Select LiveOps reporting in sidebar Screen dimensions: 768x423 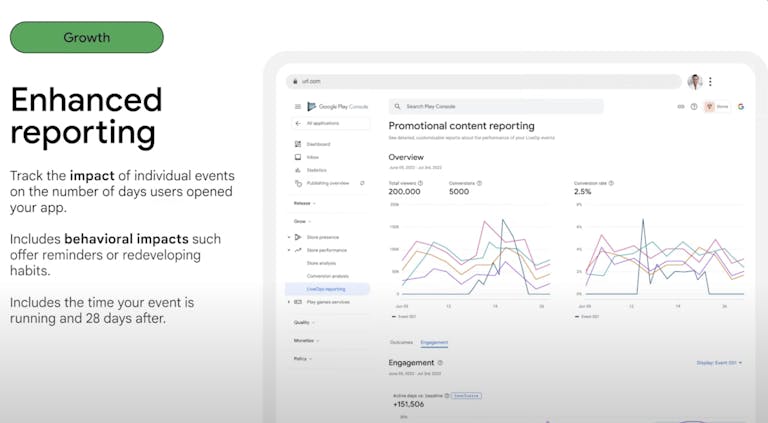[x=327, y=289]
